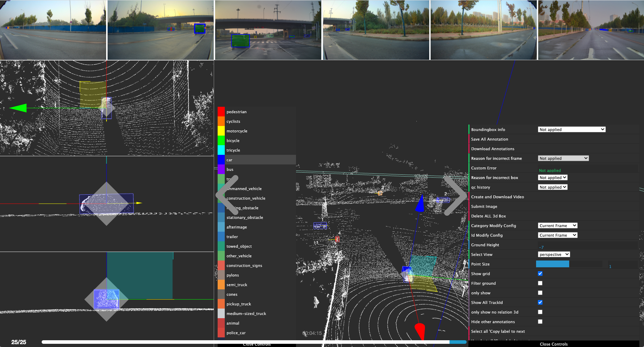Enable the Filter ground checkbox
Screen dimensions: 644x347
click(x=540, y=283)
